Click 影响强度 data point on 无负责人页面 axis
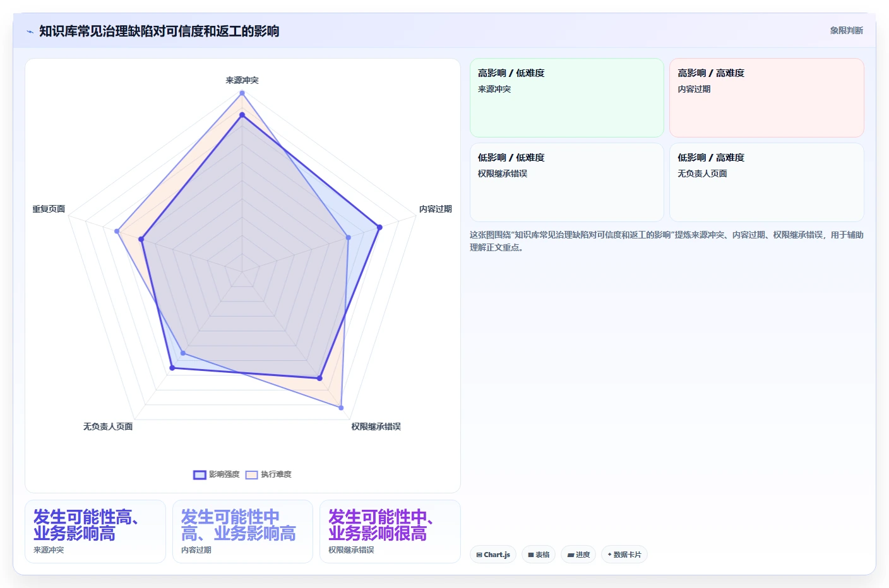This screenshot has height=588, width=889. coord(172,368)
